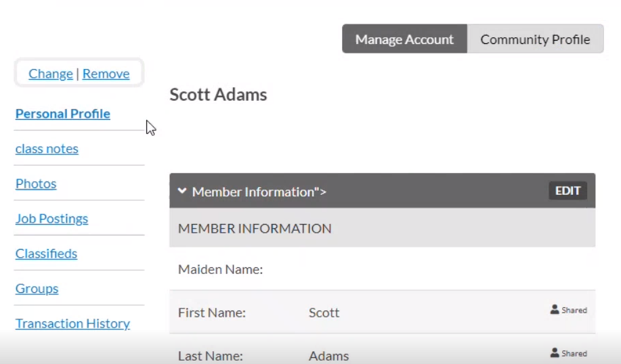This screenshot has width=621, height=364.
Task: Open the Personal Profile sidebar link
Action: coord(63,114)
